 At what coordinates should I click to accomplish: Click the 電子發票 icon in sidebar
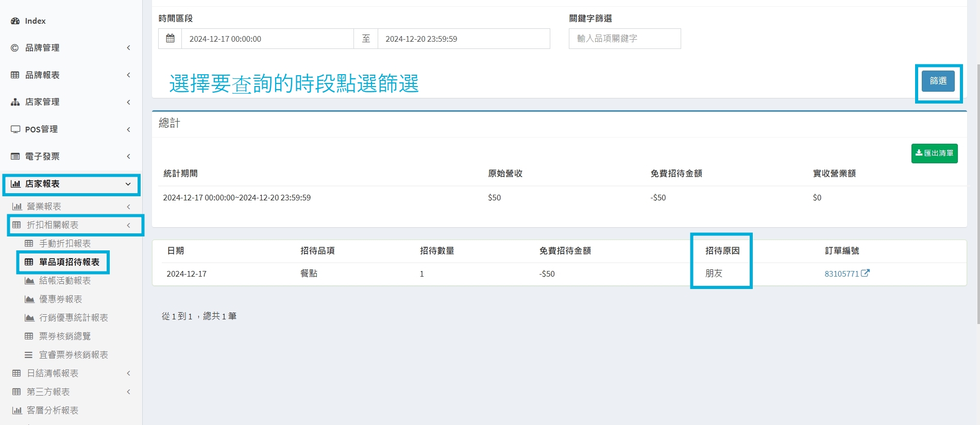(15, 157)
